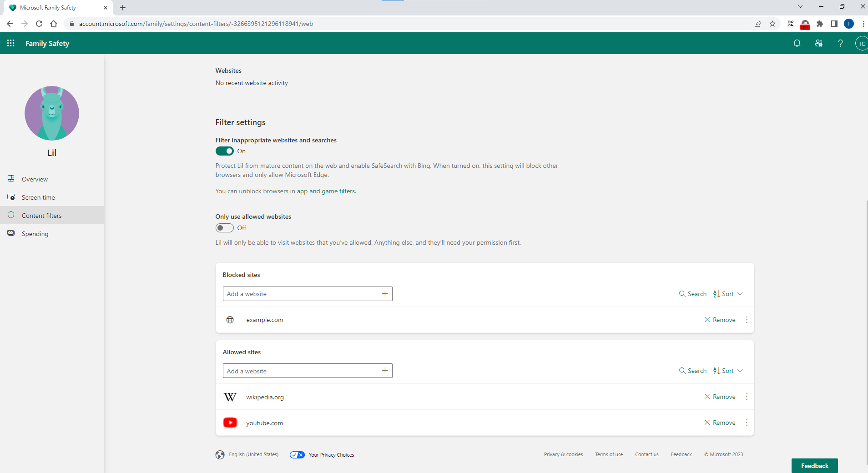The height and width of the screenshot is (473, 868).
Task: Expand Sort dropdown for Allowed sites
Action: (728, 371)
